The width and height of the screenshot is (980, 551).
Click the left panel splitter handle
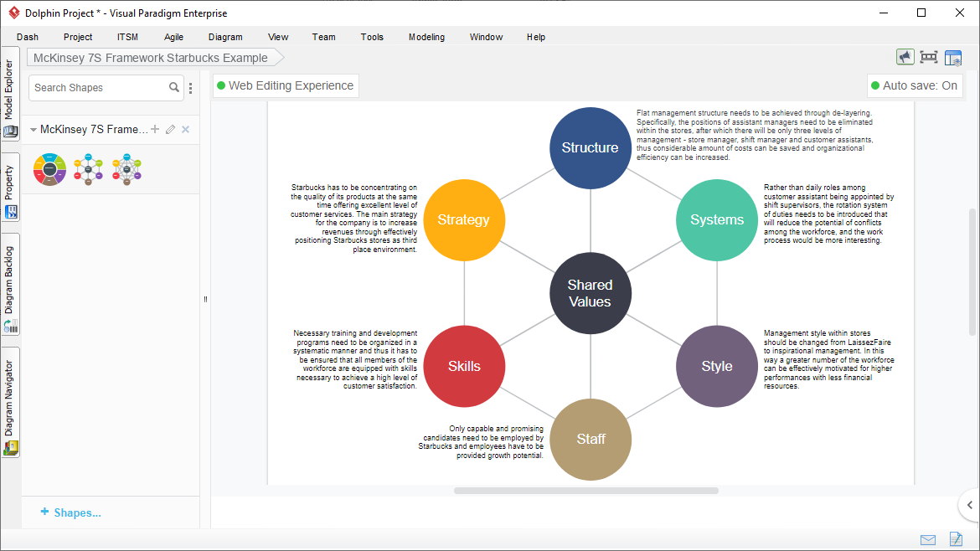[205, 299]
